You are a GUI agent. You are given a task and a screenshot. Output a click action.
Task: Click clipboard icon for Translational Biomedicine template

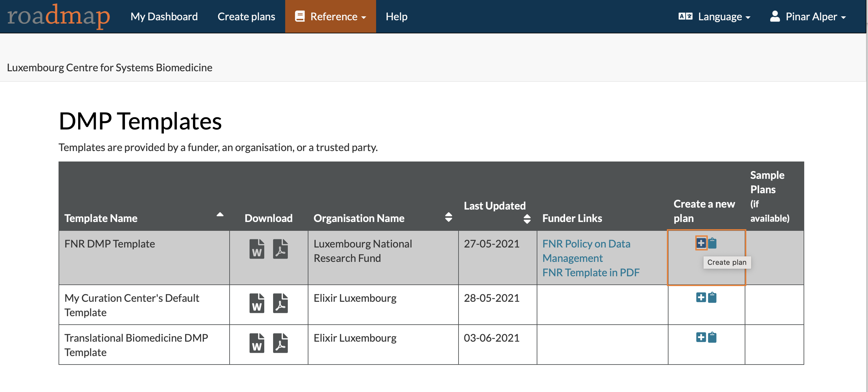coord(712,337)
